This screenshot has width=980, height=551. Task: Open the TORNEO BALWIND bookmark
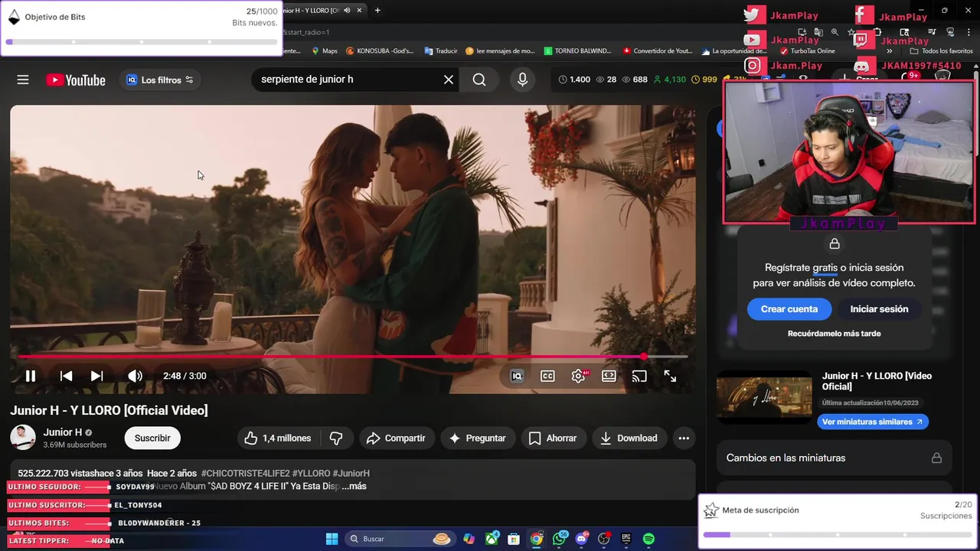[x=578, y=51]
